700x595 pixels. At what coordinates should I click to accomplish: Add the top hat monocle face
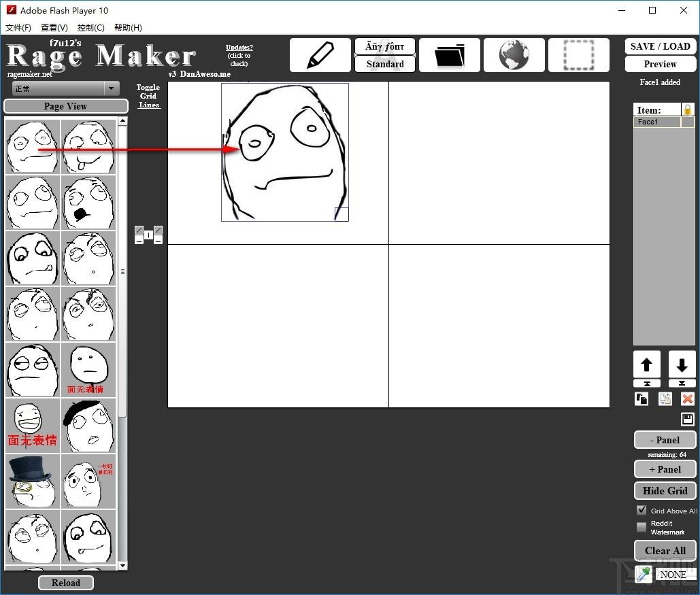pos(32,481)
